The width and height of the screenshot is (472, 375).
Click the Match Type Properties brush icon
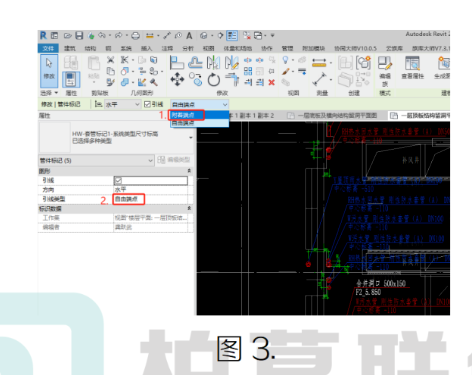pos(111,82)
